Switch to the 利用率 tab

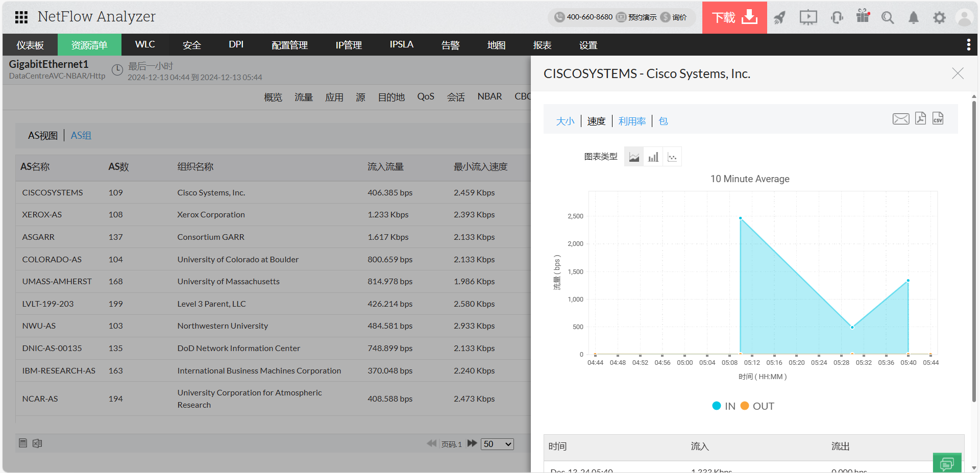632,121
